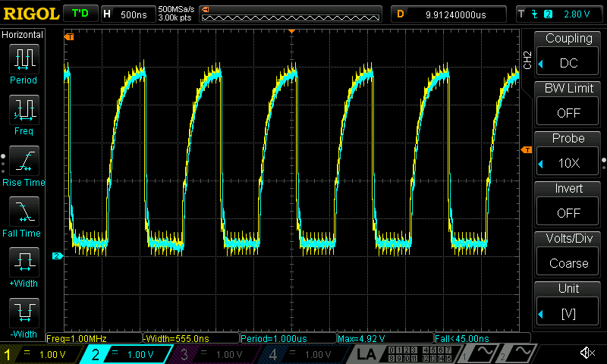Click the horizontal trigger position marker at top center
Screen dimensions: 607x364
coord(291,31)
